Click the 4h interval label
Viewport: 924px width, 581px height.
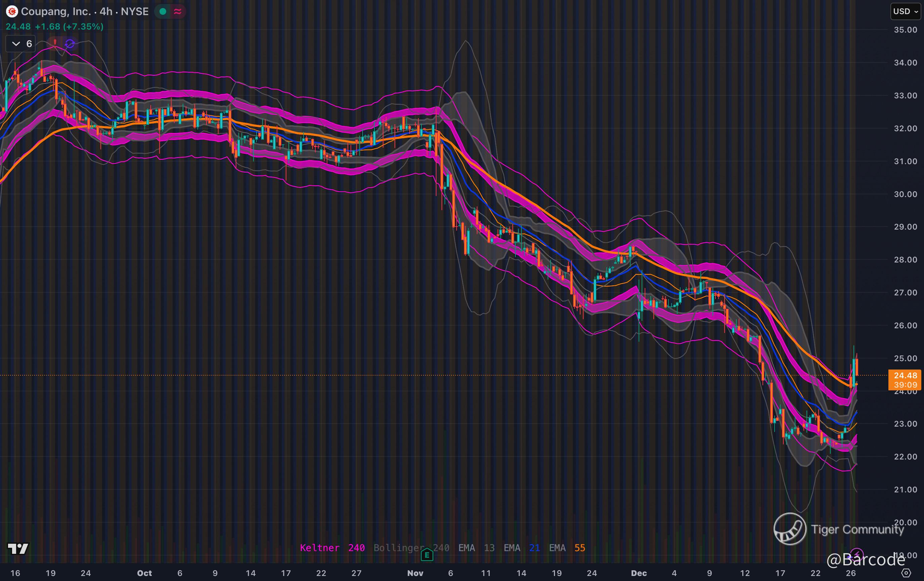pyautogui.click(x=106, y=11)
